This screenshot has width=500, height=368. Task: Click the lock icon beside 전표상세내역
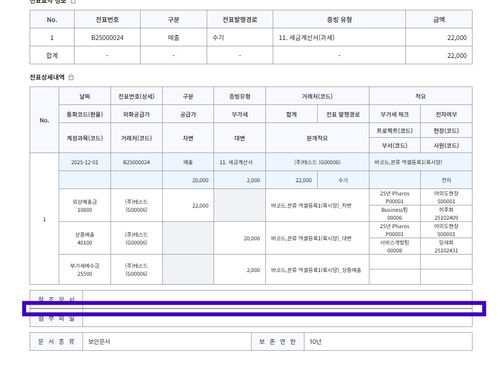(71, 77)
